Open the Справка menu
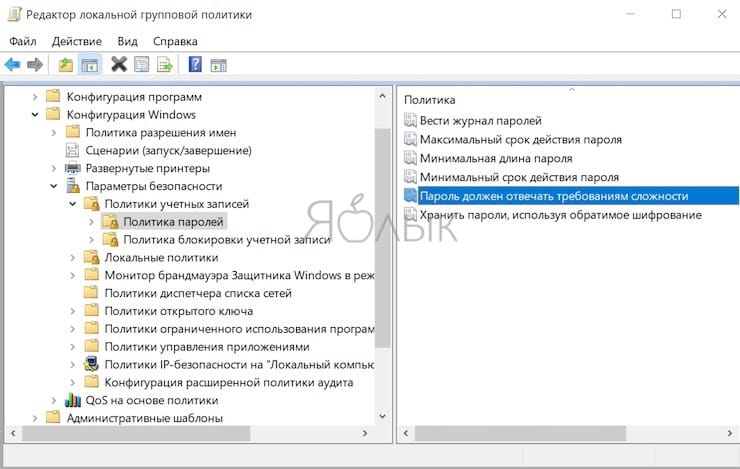 tap(175, 41)
